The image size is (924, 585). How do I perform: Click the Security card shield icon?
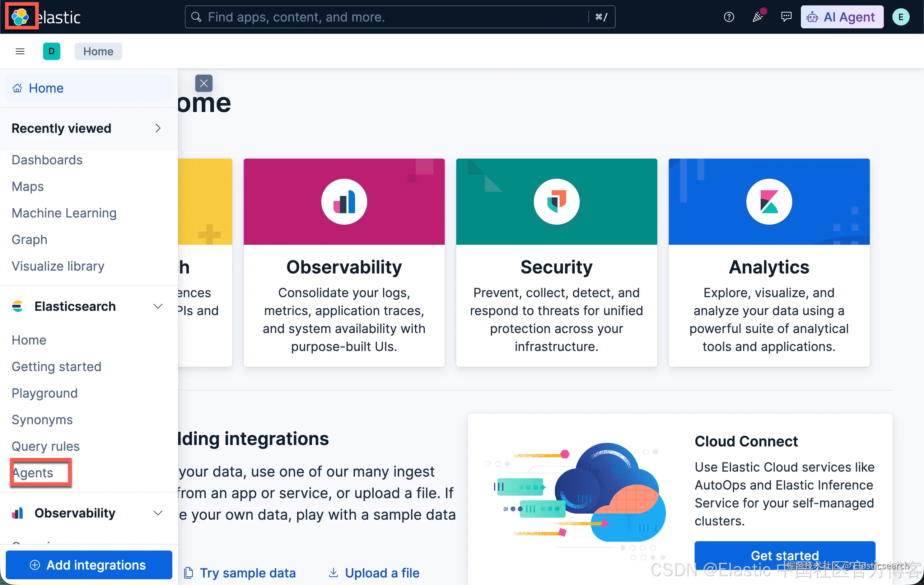(556, 202)
